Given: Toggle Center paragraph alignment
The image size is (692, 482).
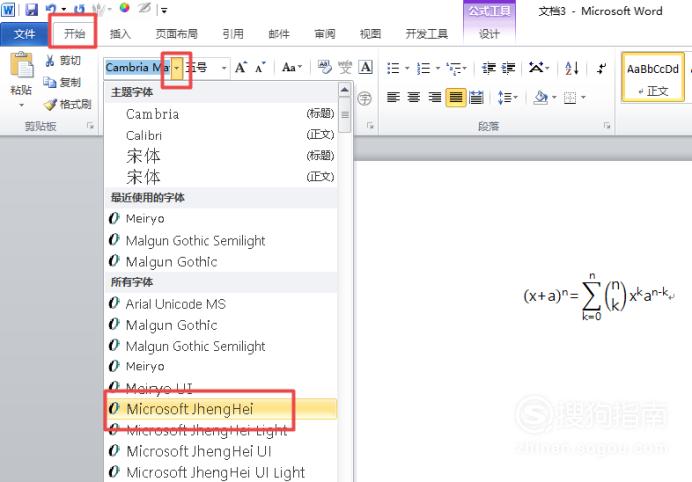Looking at the screenshot, I should click(414, 97).
